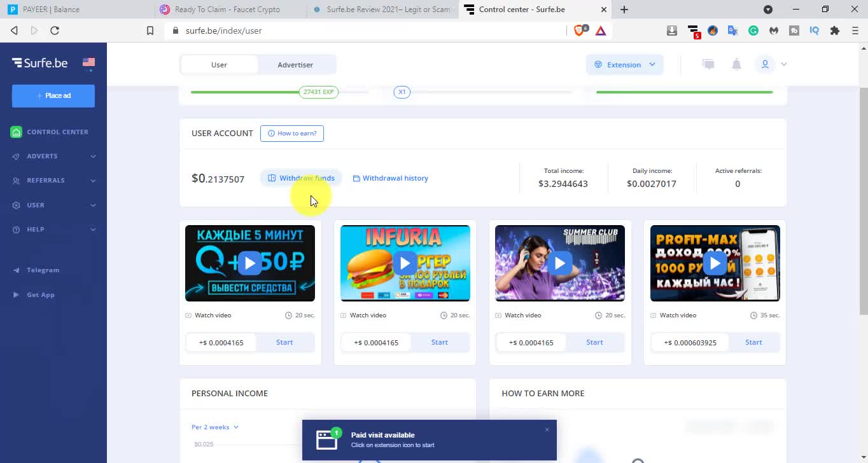Click the user profile avatar icon
The width and height of the screenshot is (868, 463).
tap(765, 64)
